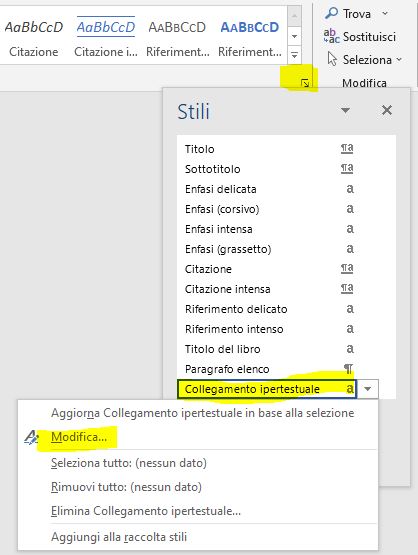Click the Seleziona cursor icon

tap(332, 59)
